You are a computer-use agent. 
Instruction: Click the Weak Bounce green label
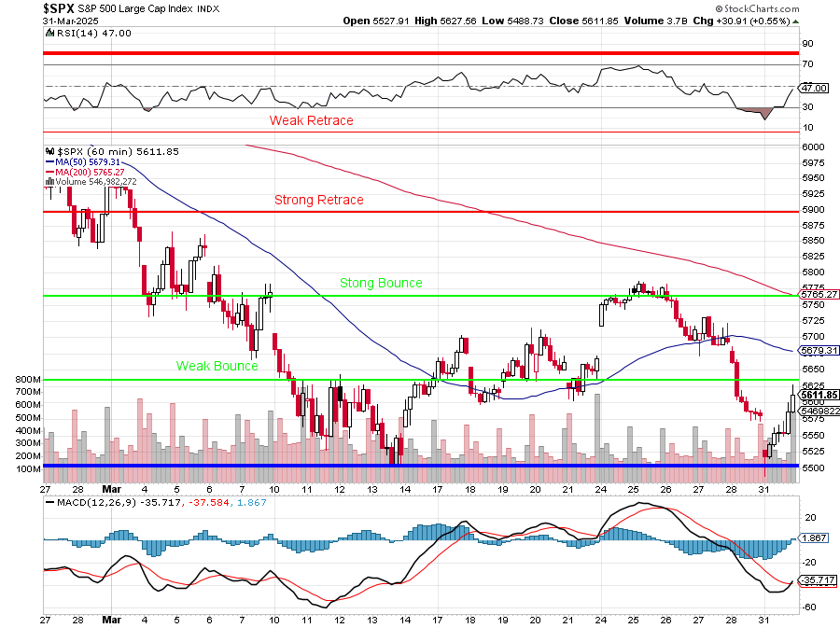[x=217, y=366]
